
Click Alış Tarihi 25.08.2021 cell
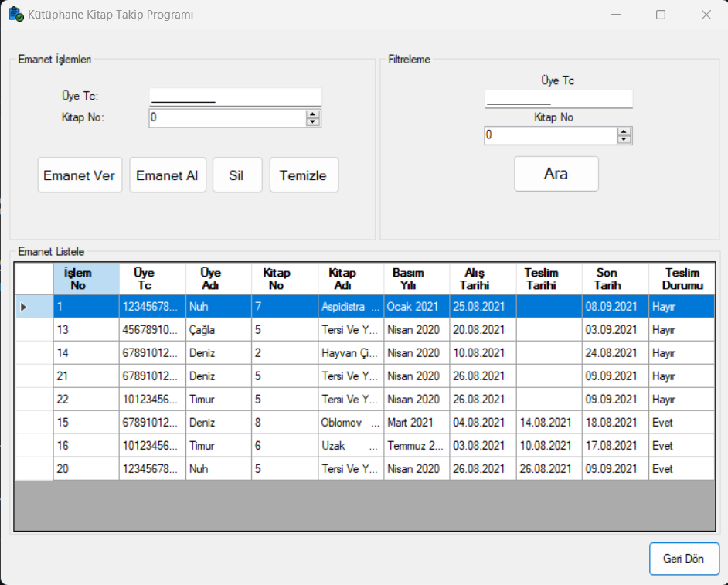pyautogui.click(x=483, y=307)
